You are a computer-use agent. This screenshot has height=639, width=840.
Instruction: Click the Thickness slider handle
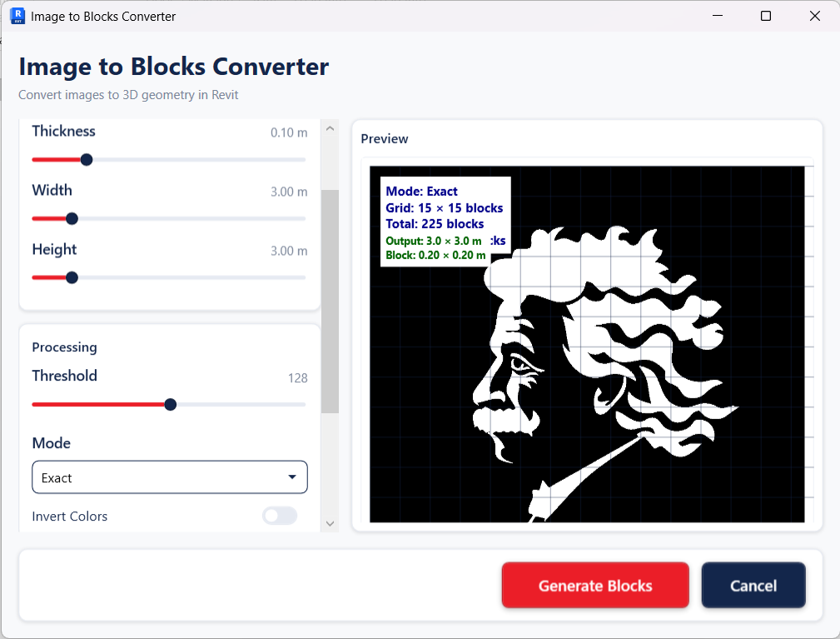coord(87,160)
